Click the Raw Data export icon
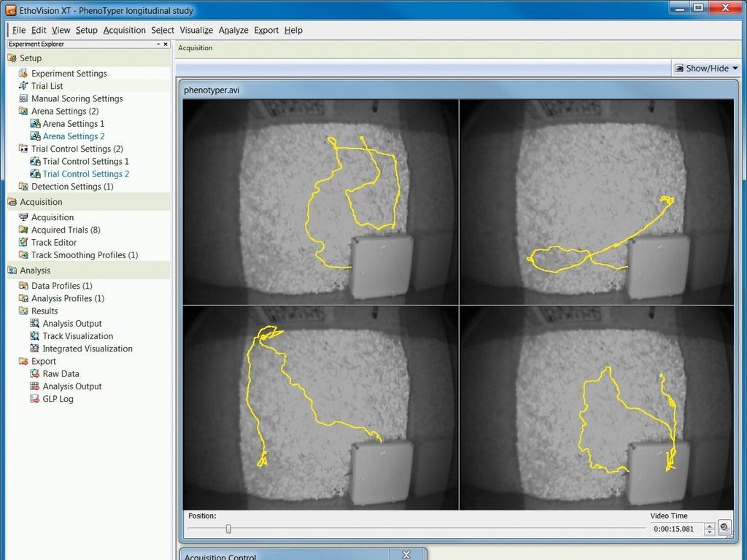 click(x=35, y=374)
